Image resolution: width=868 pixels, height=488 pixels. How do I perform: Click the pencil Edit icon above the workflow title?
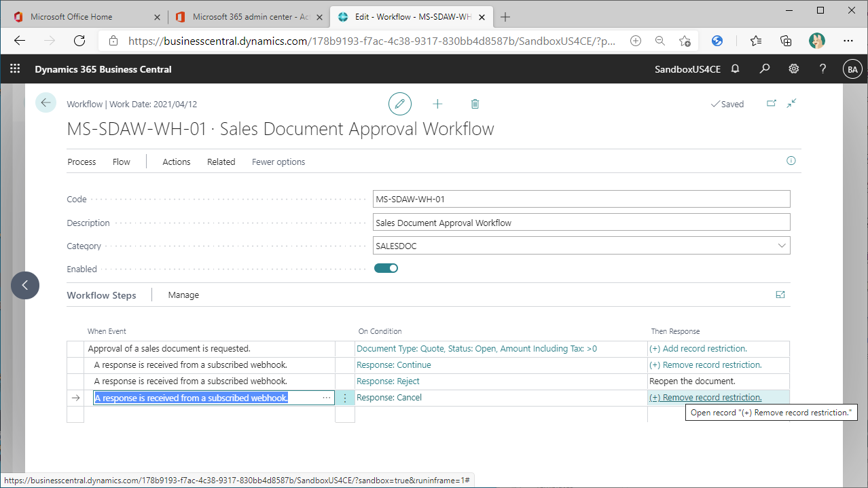click(x=400, y=103)
